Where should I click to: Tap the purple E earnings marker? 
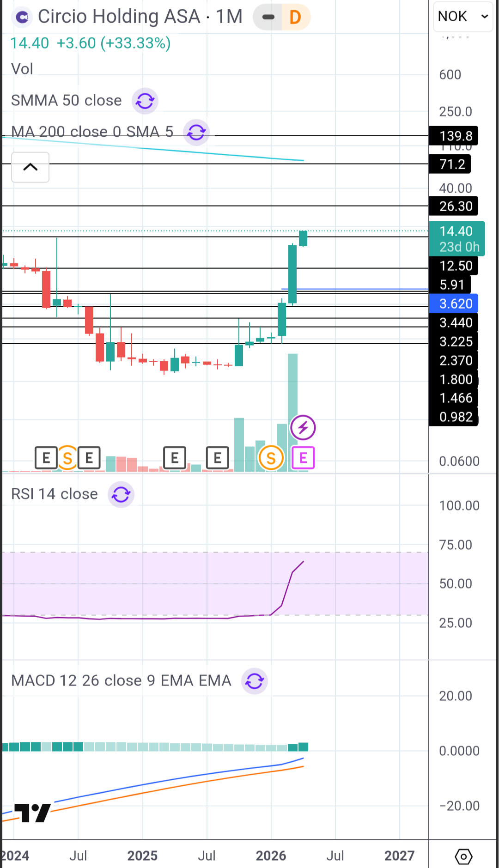point(303,458)
